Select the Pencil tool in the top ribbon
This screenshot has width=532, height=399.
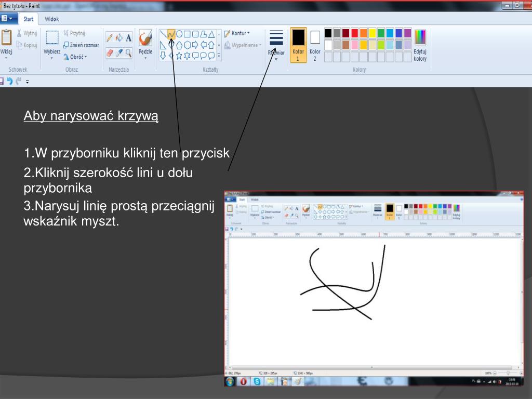pos(109,37)
